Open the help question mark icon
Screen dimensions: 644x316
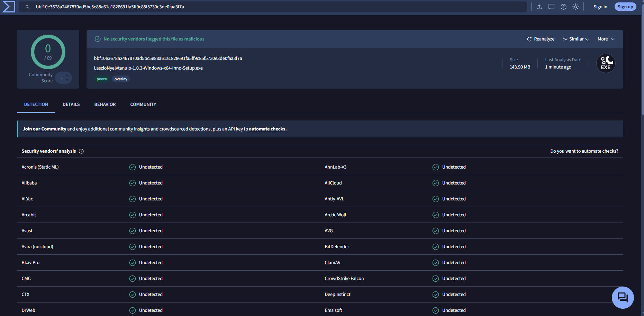tap(563, 7)
